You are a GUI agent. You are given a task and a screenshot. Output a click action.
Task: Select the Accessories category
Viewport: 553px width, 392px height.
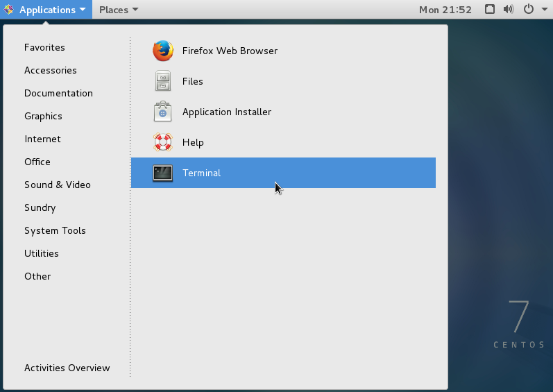click(x=51, y=70)
